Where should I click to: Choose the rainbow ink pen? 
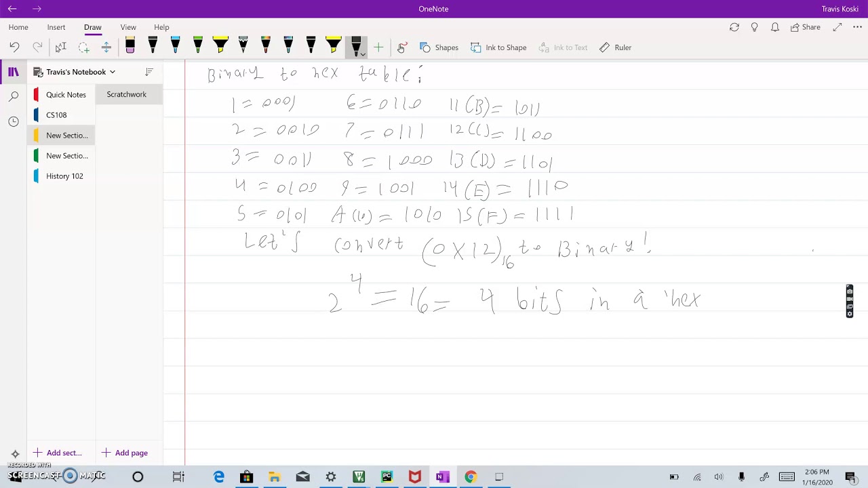266,46
